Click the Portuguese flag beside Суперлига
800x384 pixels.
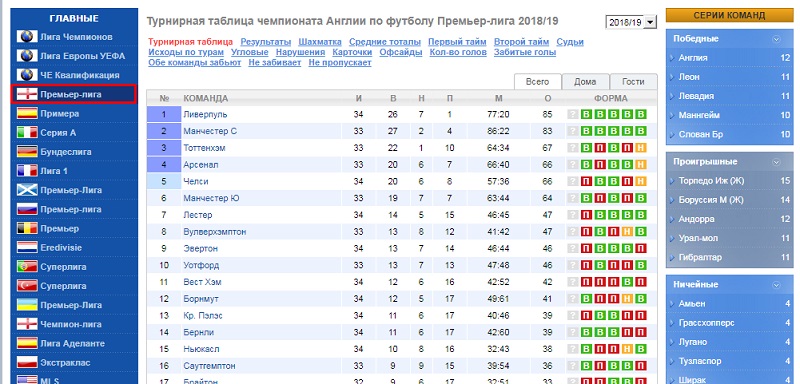[x=27, y=266]
